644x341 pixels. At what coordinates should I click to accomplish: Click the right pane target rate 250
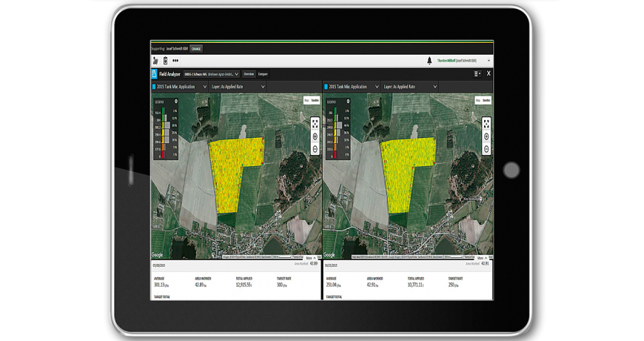[x=453, y=285]
